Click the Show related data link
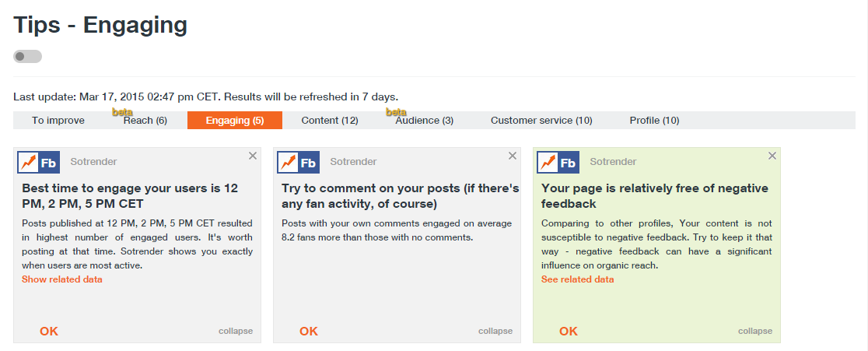868x351 pixels. (x=62, y=279)
